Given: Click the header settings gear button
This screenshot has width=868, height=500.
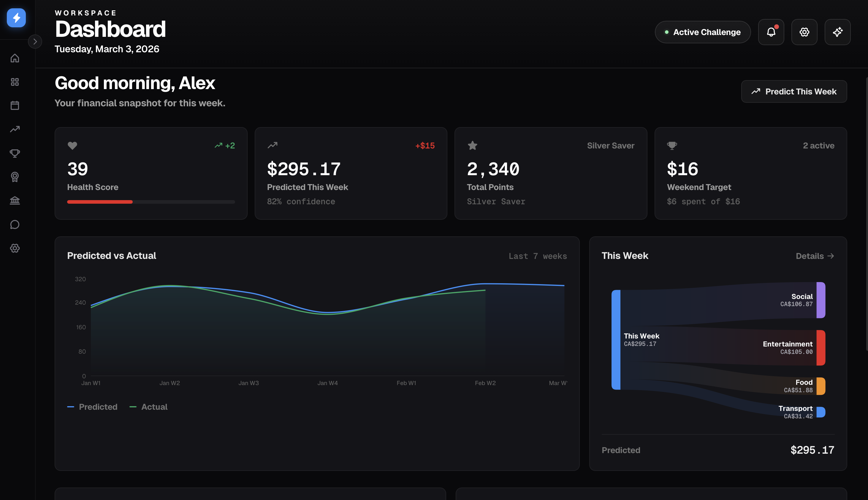Looking at the screenshot, I should [804, 32].
